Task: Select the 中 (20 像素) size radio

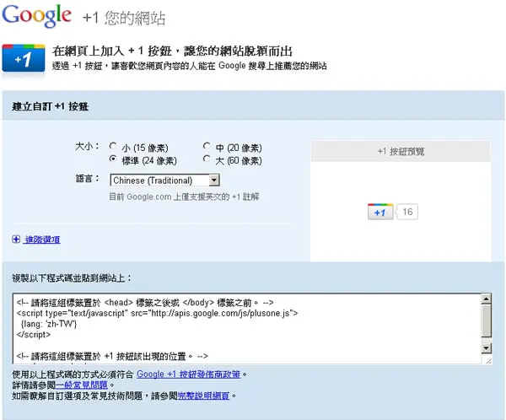Action: 207,146
